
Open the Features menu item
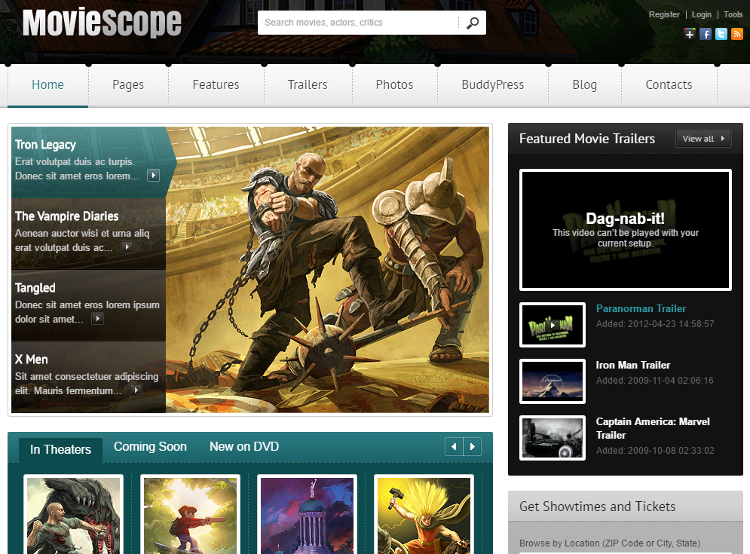[216, 85]
